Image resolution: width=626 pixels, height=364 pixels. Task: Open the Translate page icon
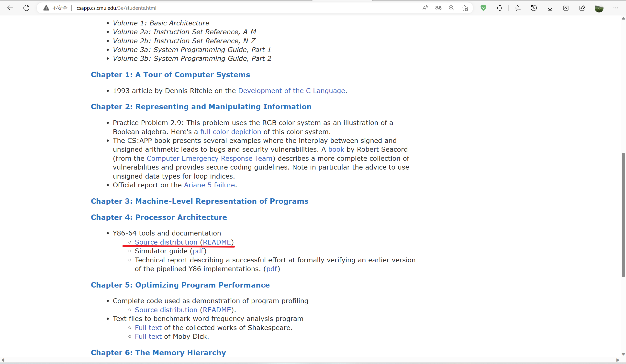(x=438, y=8)
